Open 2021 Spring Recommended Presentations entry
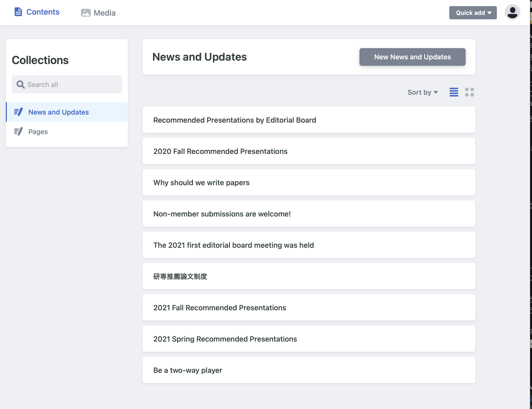This screenshot has height=409, width=532. (x=309, y=339)
